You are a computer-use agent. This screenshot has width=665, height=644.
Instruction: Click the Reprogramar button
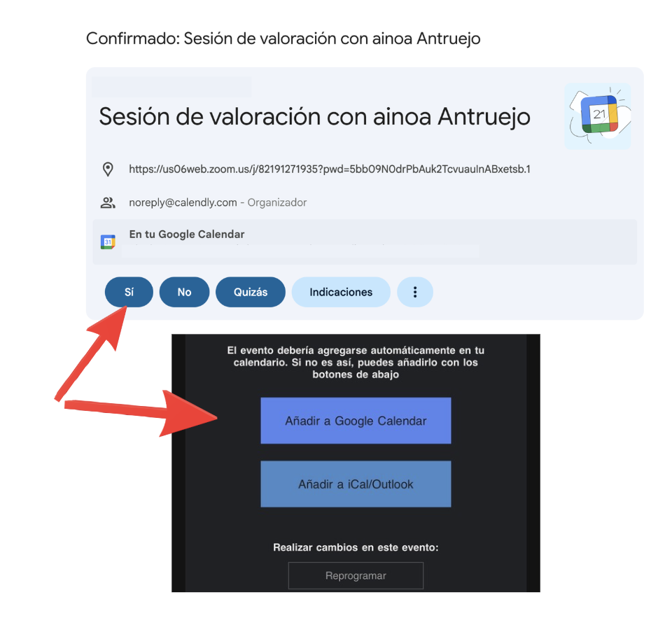click(356, 575)
